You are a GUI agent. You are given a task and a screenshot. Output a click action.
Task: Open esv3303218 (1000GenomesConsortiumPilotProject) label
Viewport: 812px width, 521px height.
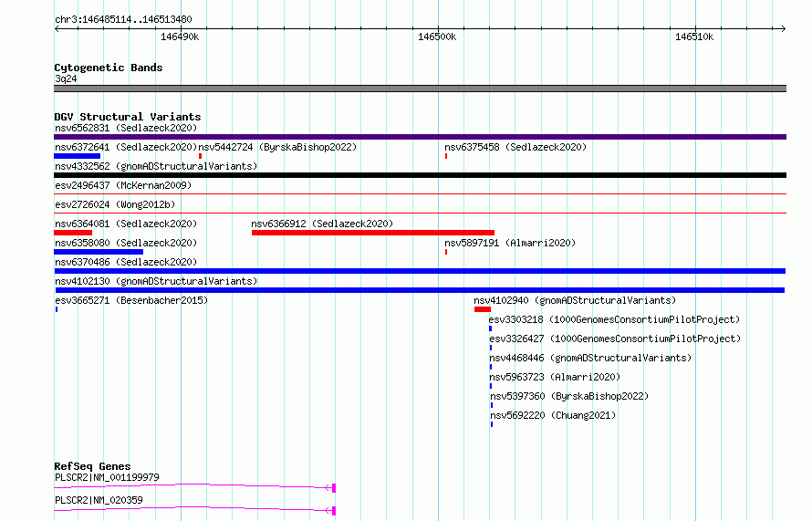click(614, 319)
